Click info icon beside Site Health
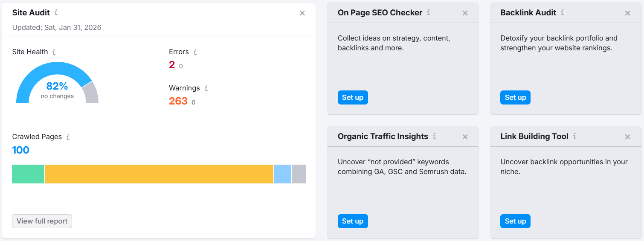Image resolution: width=644 pixels, height=241 pixels. click(x=54, y=52)
